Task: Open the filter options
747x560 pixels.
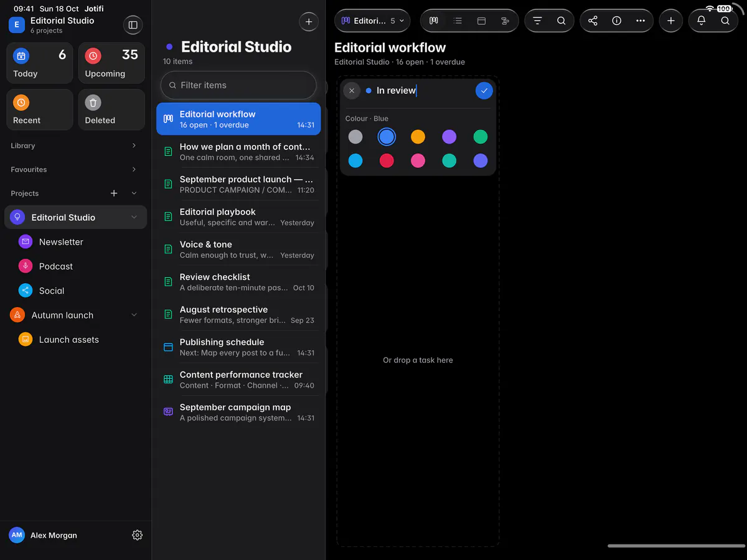Action: (537, 21)
